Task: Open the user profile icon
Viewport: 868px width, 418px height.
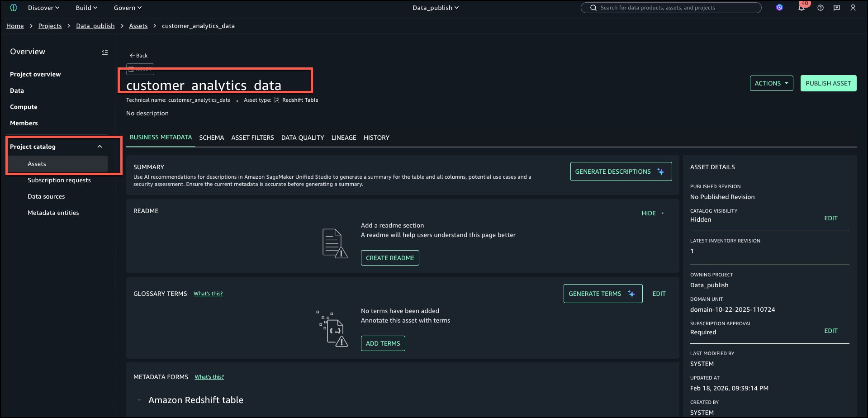Action: (853, 8)
